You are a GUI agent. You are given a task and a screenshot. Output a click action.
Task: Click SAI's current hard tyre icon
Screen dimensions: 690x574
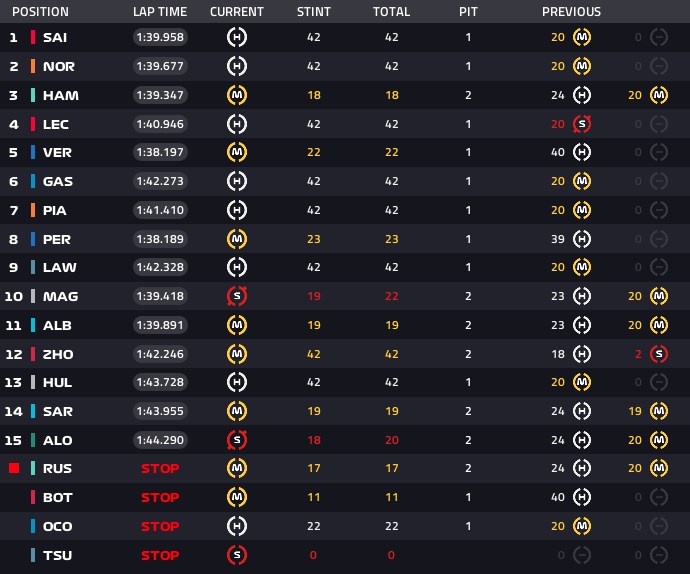pos(237,37)
